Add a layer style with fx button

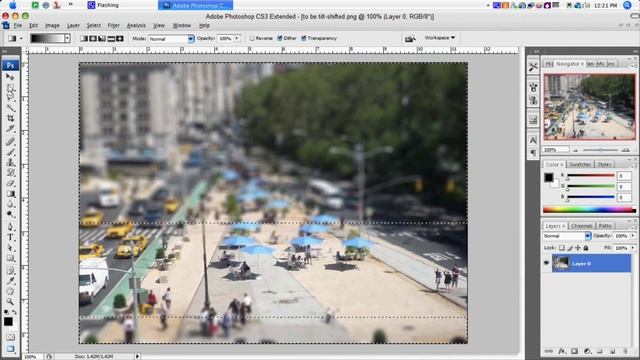[x=562, y=351]
